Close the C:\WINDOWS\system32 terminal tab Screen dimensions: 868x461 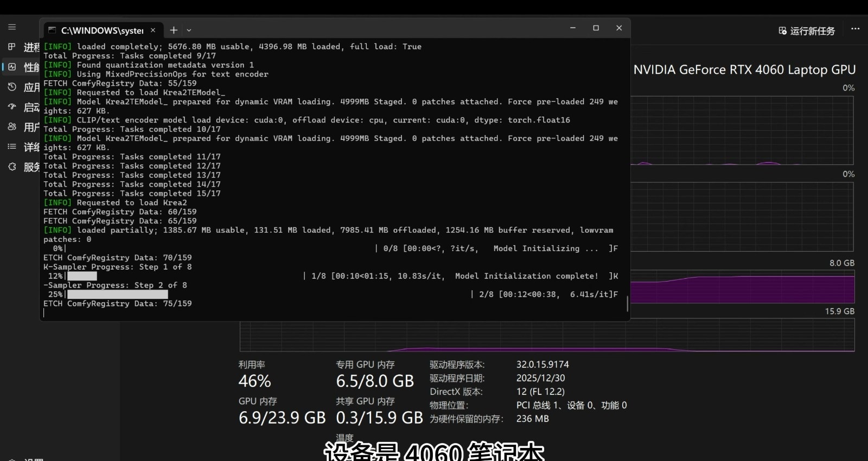click(153, 30)
